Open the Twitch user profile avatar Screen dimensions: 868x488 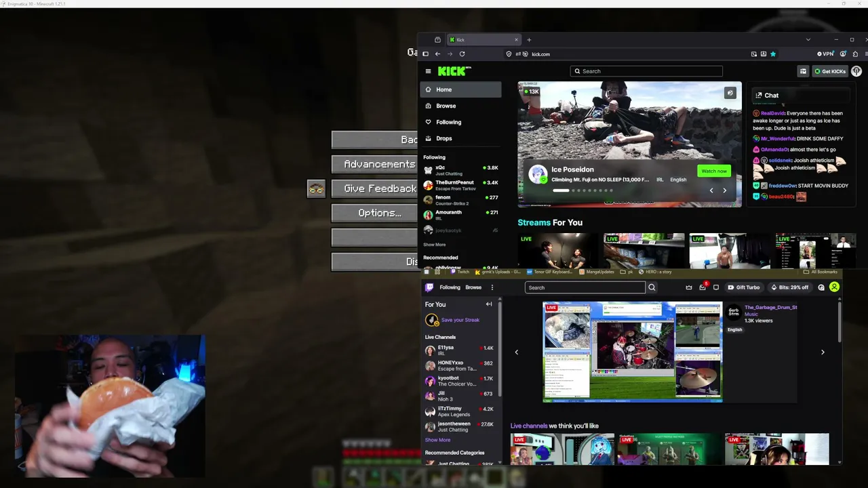[x=834, y=287]
